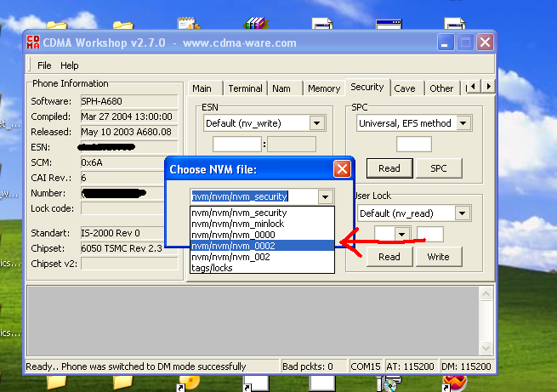Image resolution: width=557 pixels, height=392 pixels.
Task: Close the Choose NVM file dialog
Action: [x=342, y=169]
